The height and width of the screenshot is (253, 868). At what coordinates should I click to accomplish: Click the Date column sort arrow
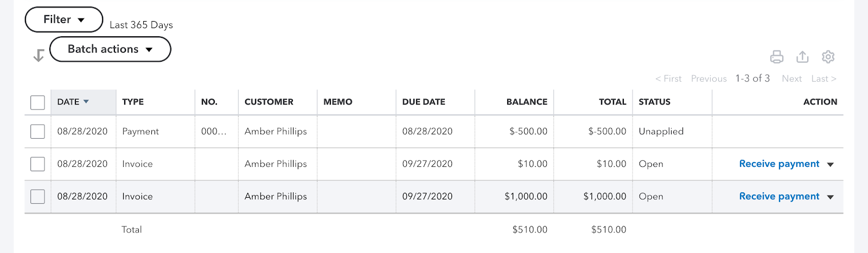tap(86, 102)
